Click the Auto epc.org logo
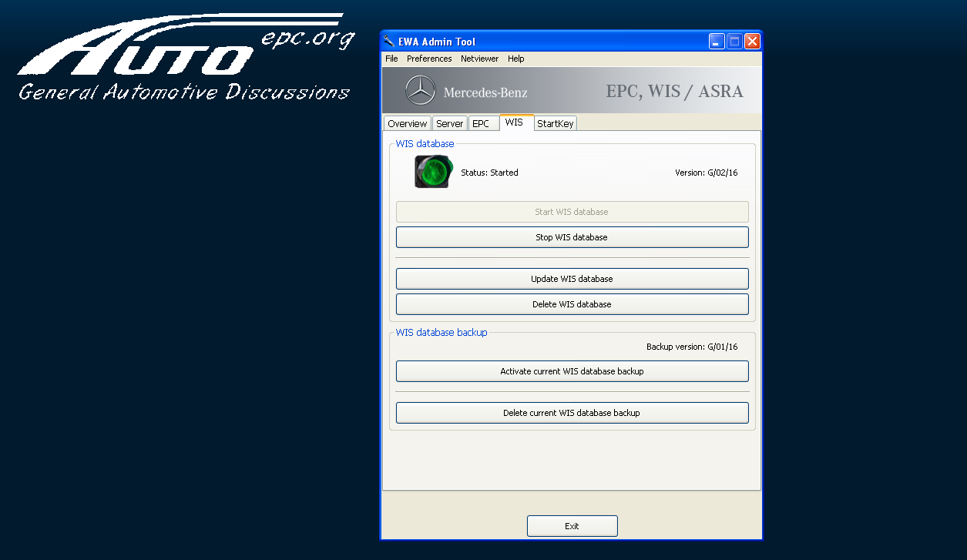Viewport: 967px width, 560px height. point(186,57)
